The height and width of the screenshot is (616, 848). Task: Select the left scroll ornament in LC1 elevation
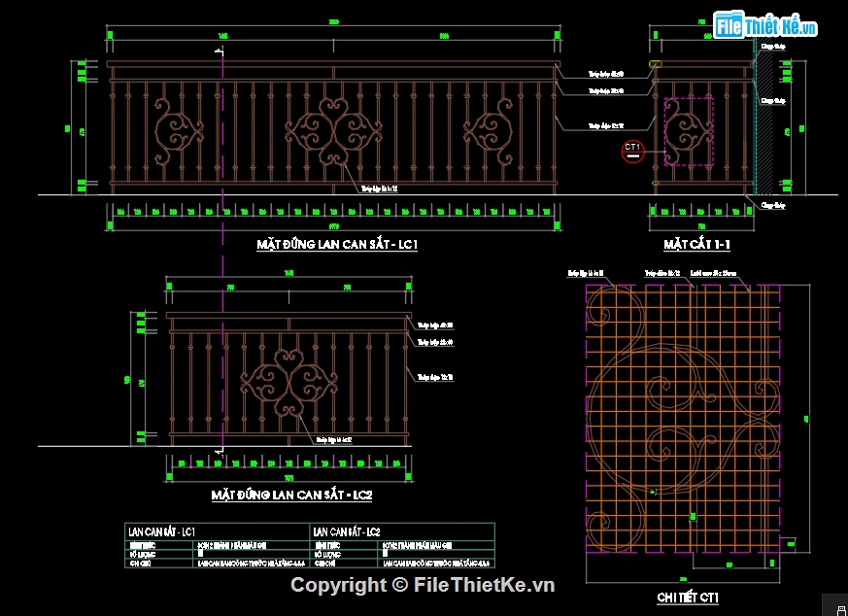pyautogui.click(x=177, y=133)
